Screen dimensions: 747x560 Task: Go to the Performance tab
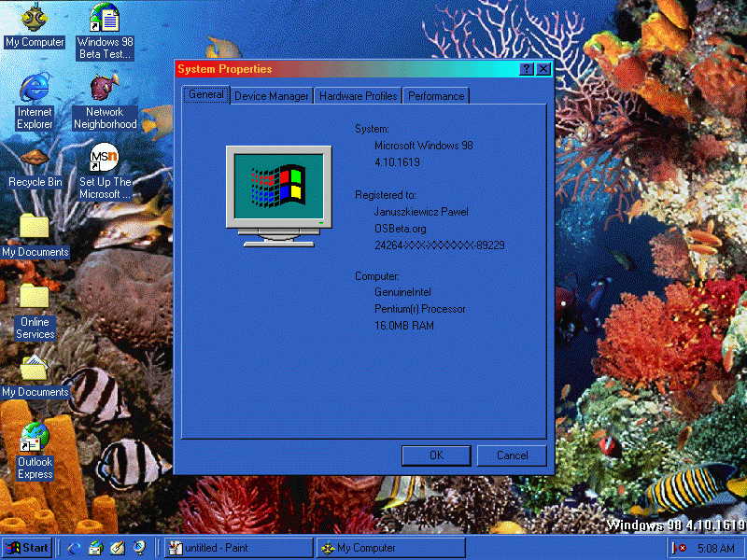(436, 96)
